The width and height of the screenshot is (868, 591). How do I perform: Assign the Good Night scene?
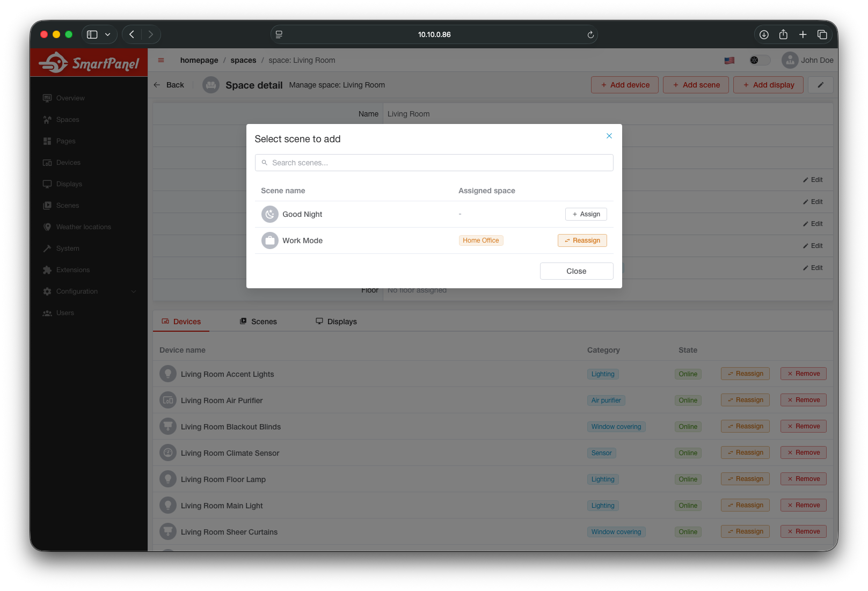coord(586,214)
